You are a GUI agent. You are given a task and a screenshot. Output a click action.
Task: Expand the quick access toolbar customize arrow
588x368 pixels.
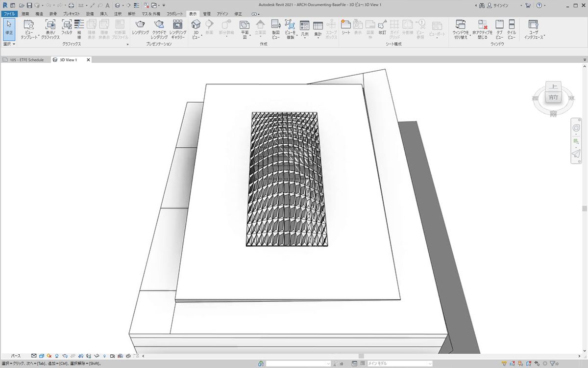(x=164, y=5)
